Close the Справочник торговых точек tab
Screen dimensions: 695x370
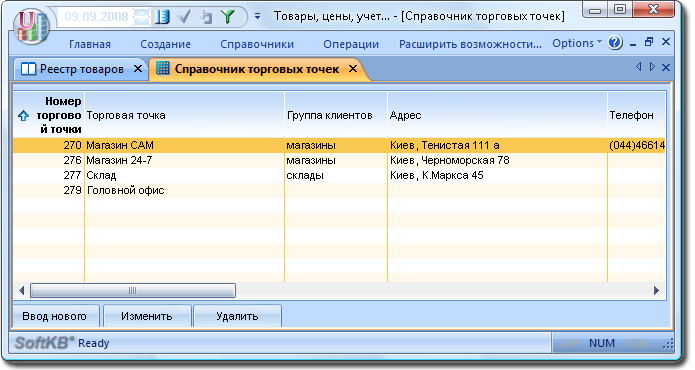click(x=353, y=69)
